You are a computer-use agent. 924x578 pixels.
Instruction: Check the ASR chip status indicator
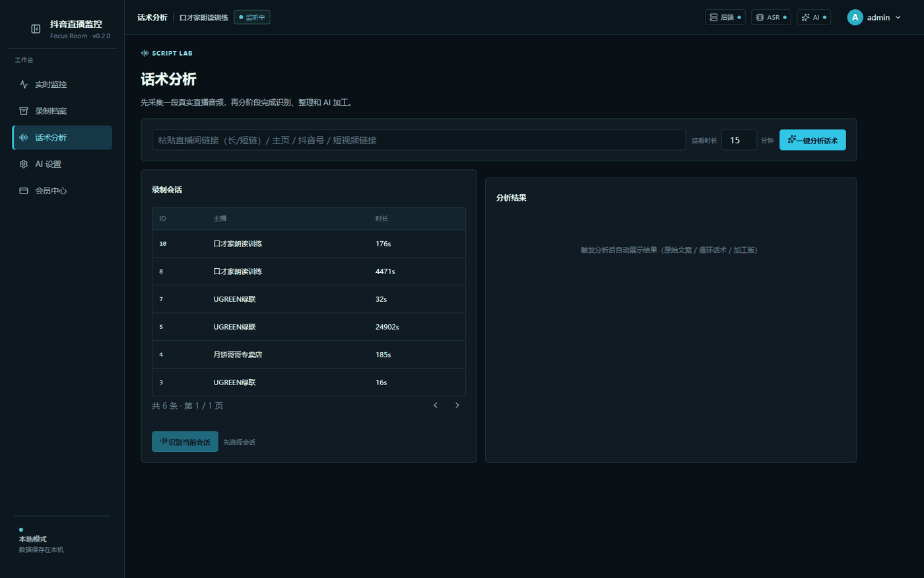(x=771, y=17)
